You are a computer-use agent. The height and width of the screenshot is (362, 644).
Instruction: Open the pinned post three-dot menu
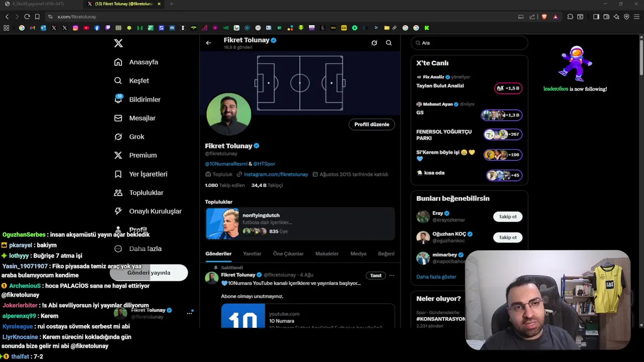pyautogui.click(x=391, y=276)
